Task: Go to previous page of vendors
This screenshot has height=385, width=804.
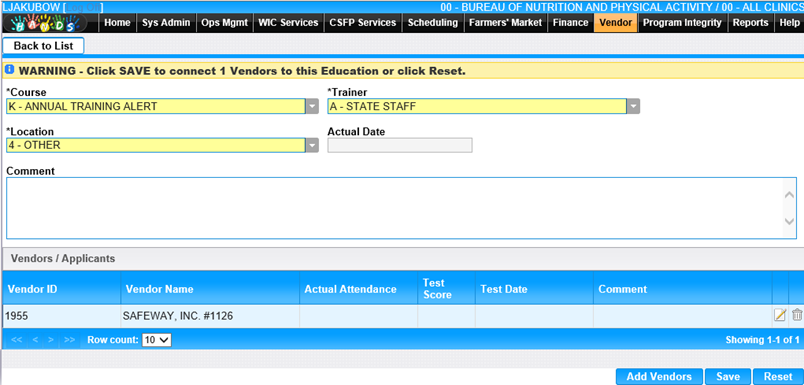Action: [x=35, y=339]
